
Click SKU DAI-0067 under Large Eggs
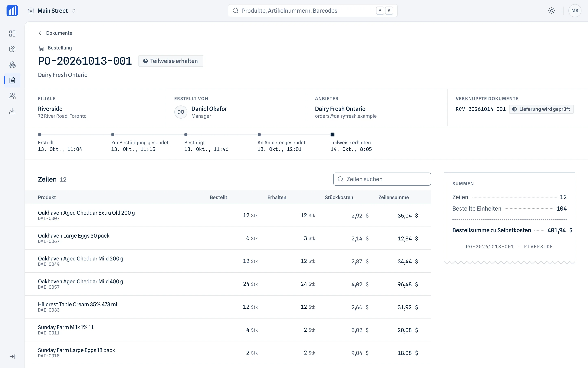point(49,241)
